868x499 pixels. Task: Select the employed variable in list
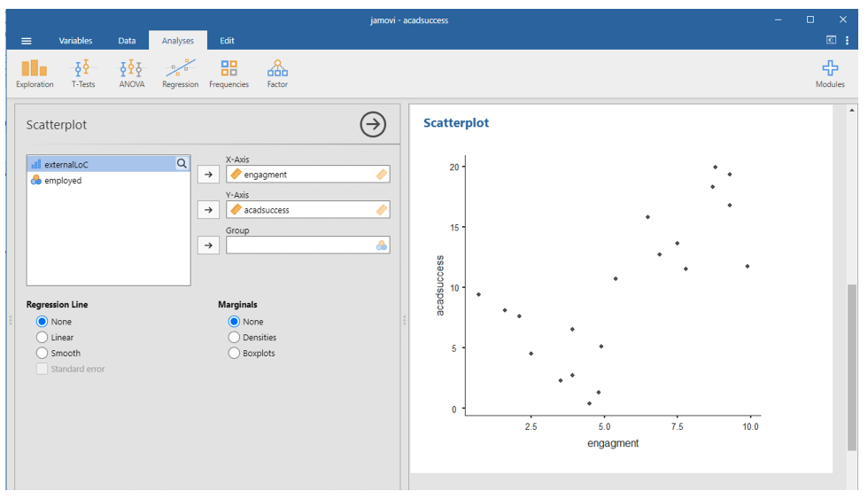(x=62, y=180)
